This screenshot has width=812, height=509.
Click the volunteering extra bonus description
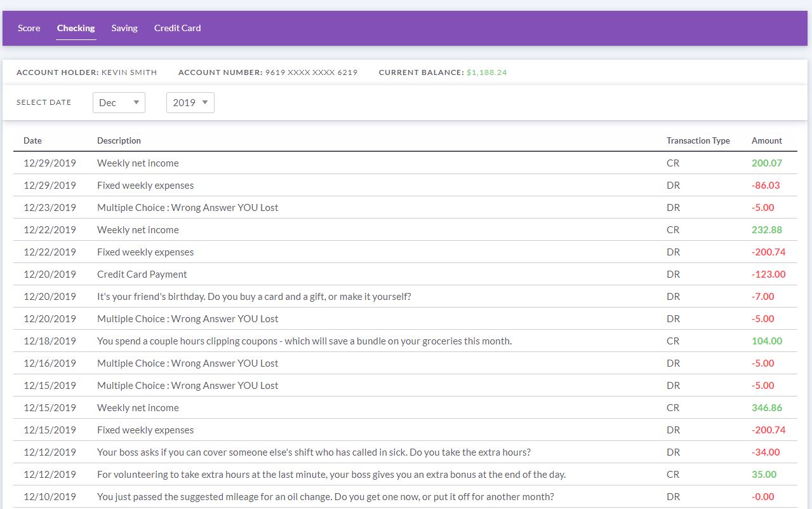pyautogui.click(x=331, y=474)
